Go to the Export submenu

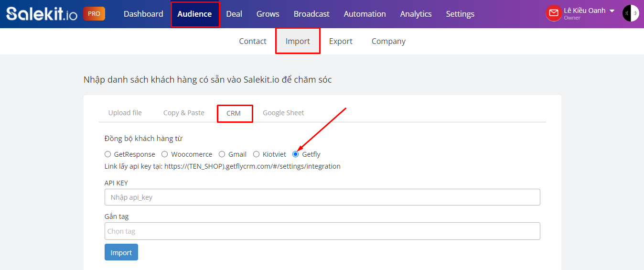click(x=341, y=41)
